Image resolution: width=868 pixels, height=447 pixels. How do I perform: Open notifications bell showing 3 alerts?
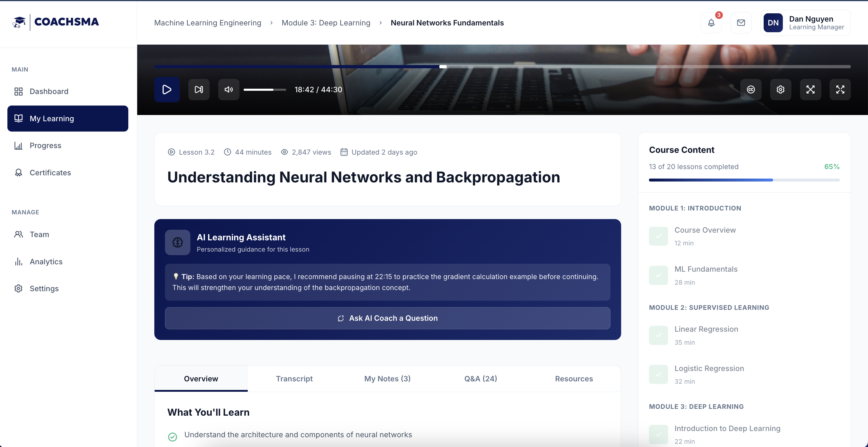(711, 22)
